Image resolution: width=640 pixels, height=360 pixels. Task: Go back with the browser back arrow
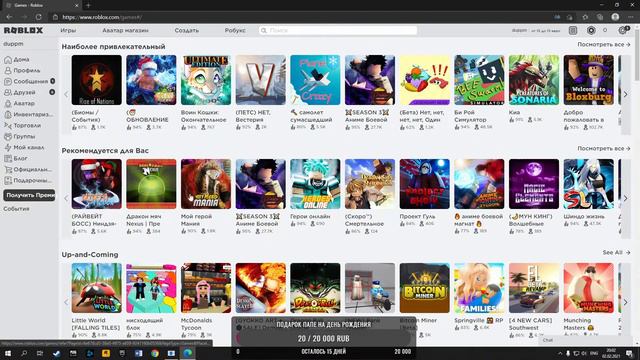point(9,17)
